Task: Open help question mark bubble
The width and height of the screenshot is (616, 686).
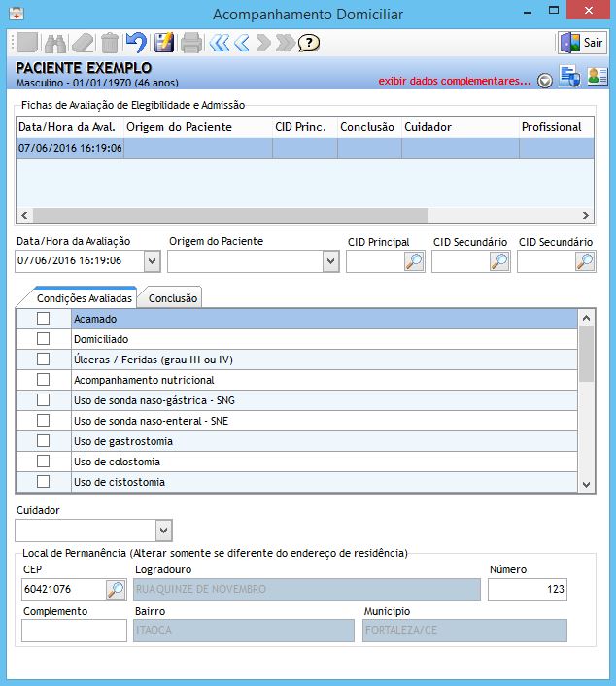Action: tap(308, 43)
